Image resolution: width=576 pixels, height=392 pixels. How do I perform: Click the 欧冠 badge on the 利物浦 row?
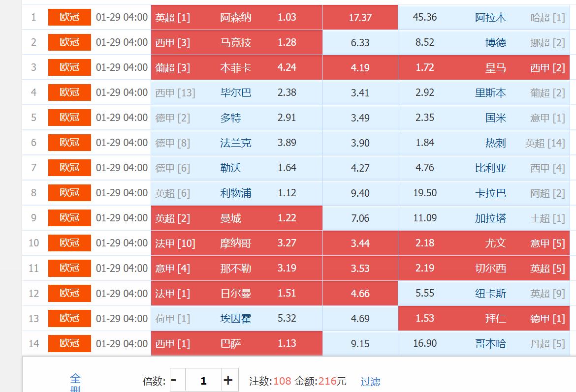click(69, 192)
